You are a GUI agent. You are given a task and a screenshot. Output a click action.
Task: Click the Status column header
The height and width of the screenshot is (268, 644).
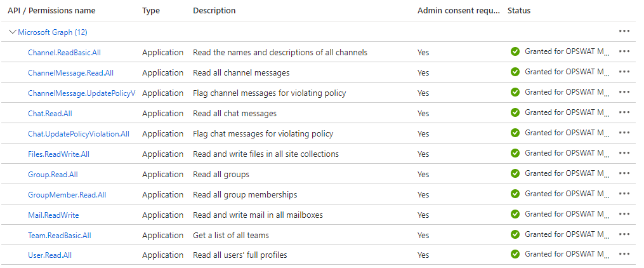click(x=519, y=11)
